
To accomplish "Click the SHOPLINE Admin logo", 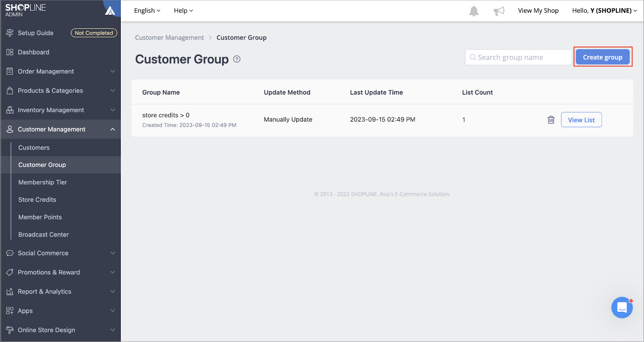I will tap(25, 10).
